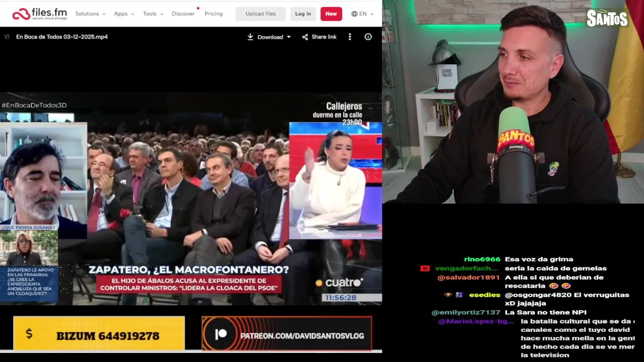This screenshot has width=644, height=362.
Task: Click the Patreon logo icon
Action: point(221,335)
